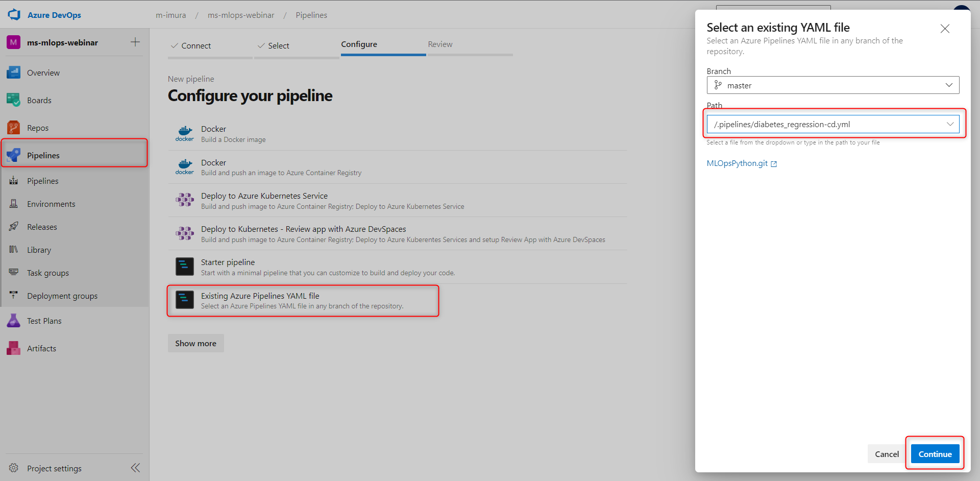This screenshot has height=481, width=980.
Task: Click Docker icon for Build a Docker image
Action: coord(185,134)
